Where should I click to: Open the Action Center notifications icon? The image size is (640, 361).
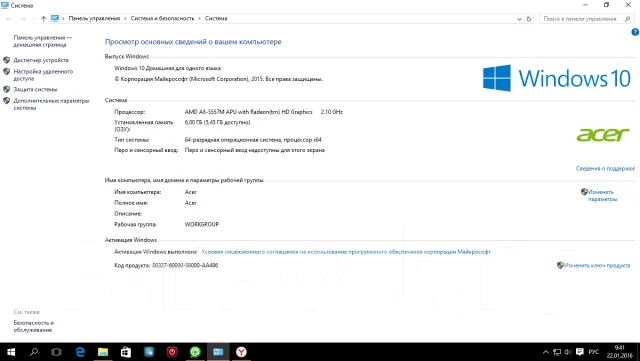(x=580, y=352)
